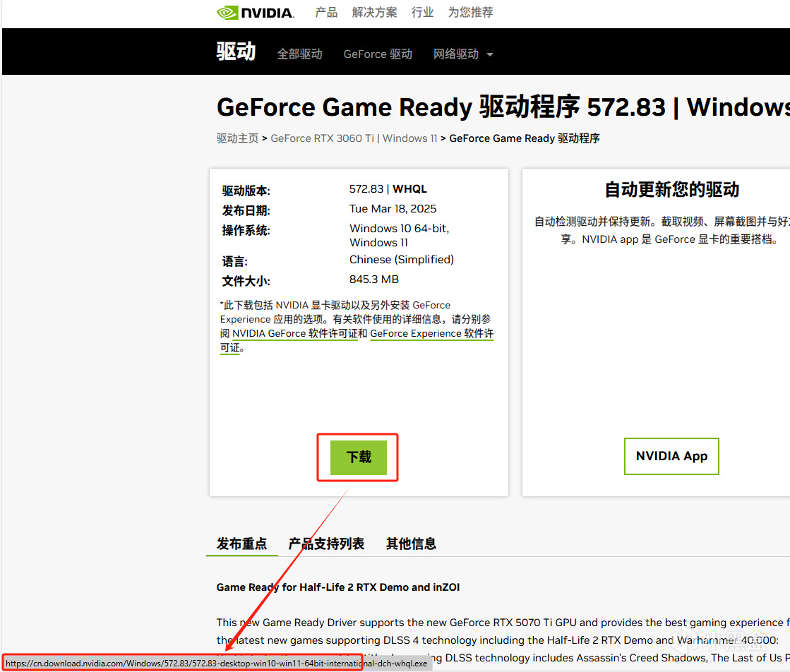Screen dimensions: 790x672
Task: Click the NVIDIA App button
Action: click(671, 457)
